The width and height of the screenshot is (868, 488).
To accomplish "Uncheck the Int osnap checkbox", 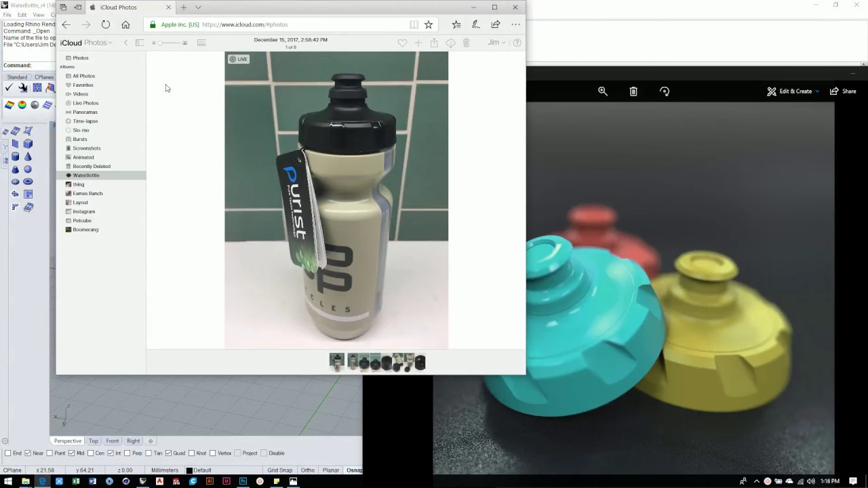I will point(110,453).
